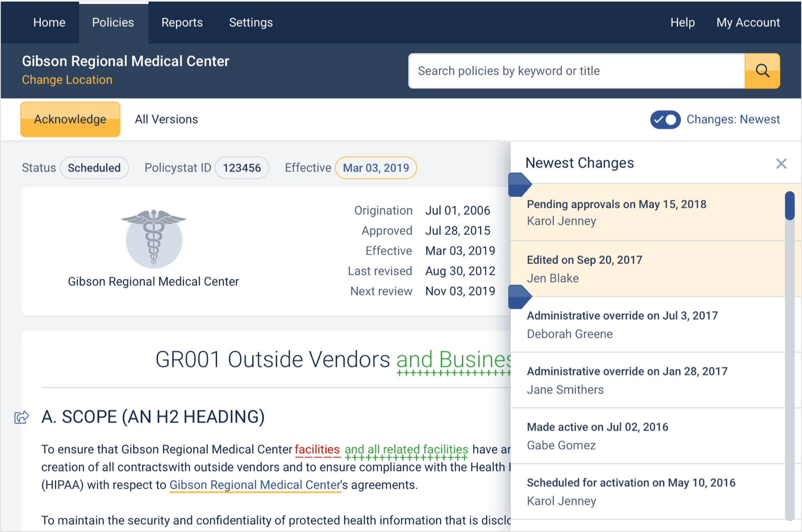Click the Change Location link

(67, 80)
